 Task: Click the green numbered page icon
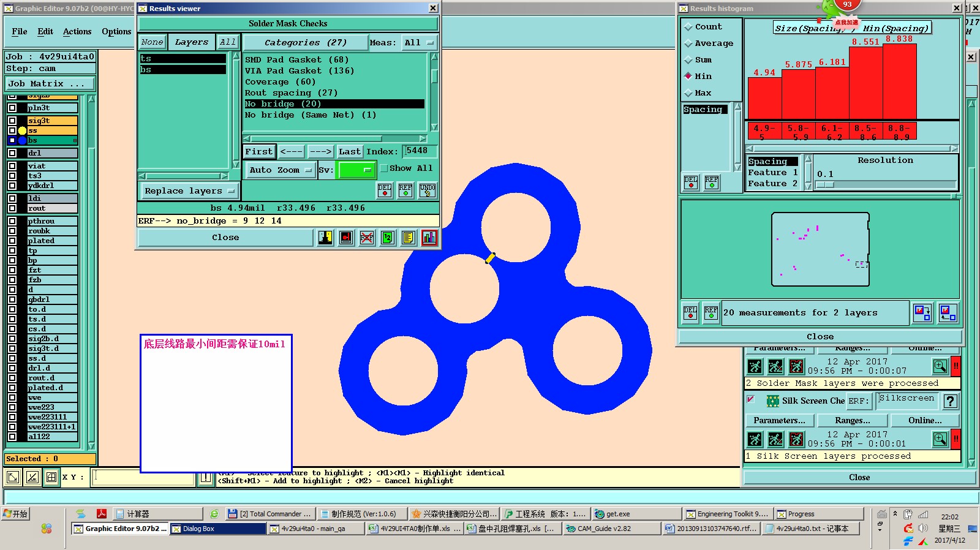(388, 238)
